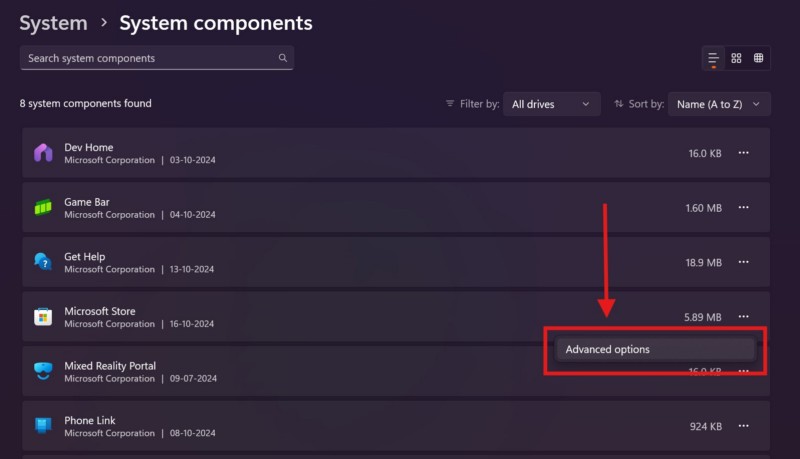The width and height of the screenshot is (800, 459).
Task: Click the search magnifier icon
Action: click(x=283, y=58)
